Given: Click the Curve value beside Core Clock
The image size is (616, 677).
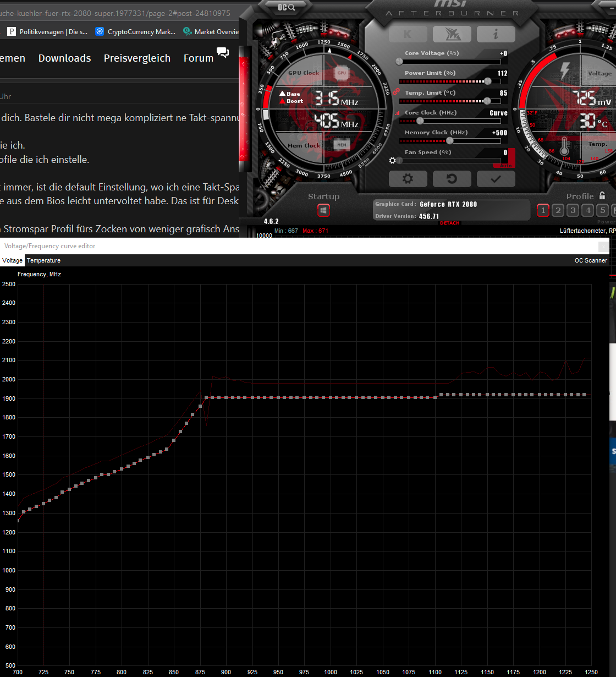Looking at the screenshot, I should [x=498, y=113].
